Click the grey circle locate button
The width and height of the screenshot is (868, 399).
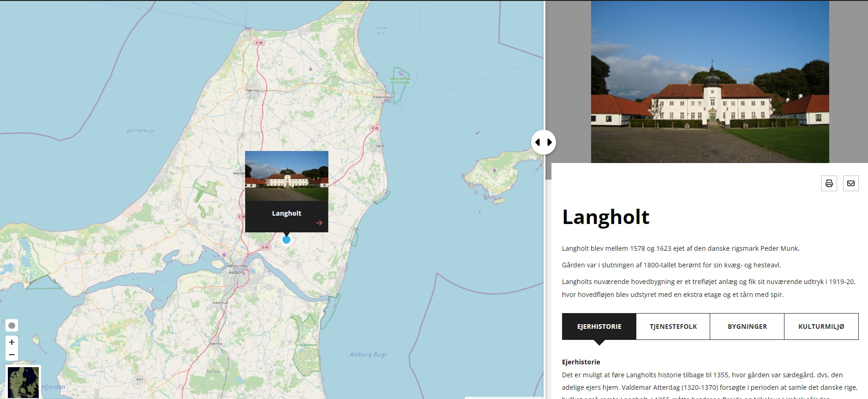click(x=12, y=326)
